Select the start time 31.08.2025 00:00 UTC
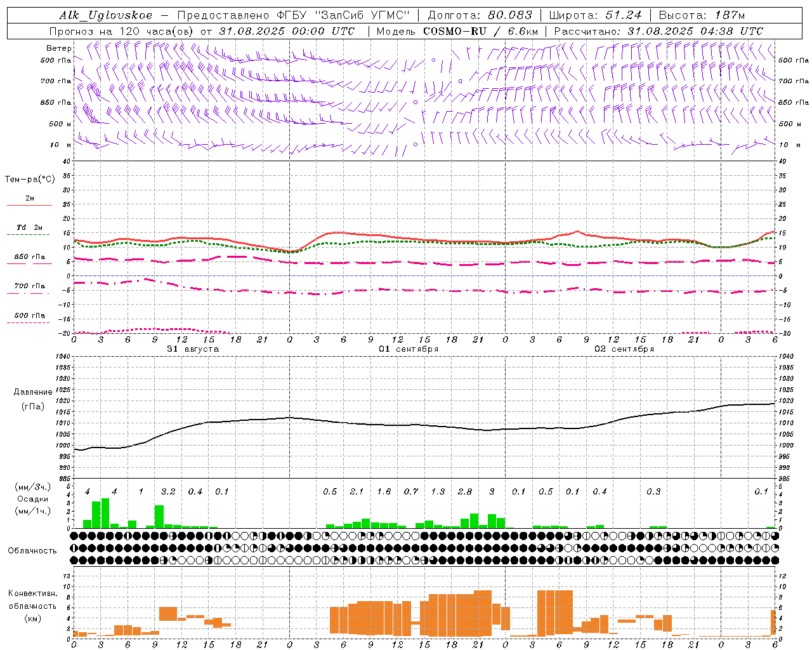The height and width of the screenshot is (650, 812). [x=287, y=31]
